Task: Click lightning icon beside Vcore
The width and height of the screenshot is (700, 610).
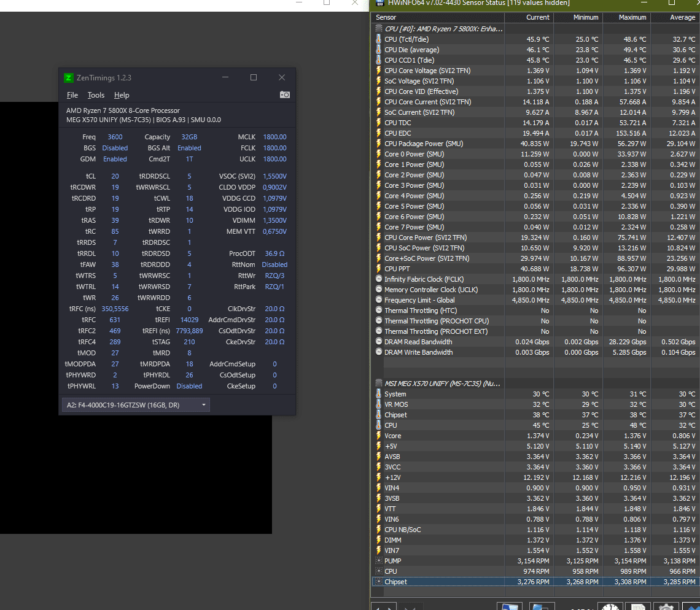Action: (x=379, y=436)
